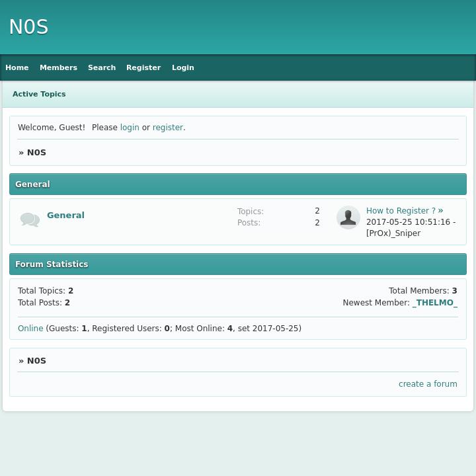
Task: Open the Search page from navigation
Action: tap(102, 67)
